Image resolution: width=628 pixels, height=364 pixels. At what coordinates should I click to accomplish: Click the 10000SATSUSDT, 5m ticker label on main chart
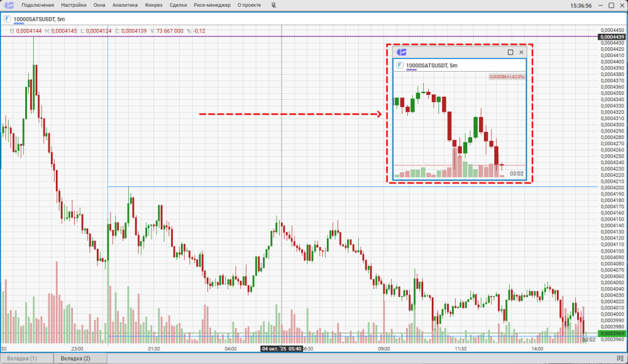39,19
